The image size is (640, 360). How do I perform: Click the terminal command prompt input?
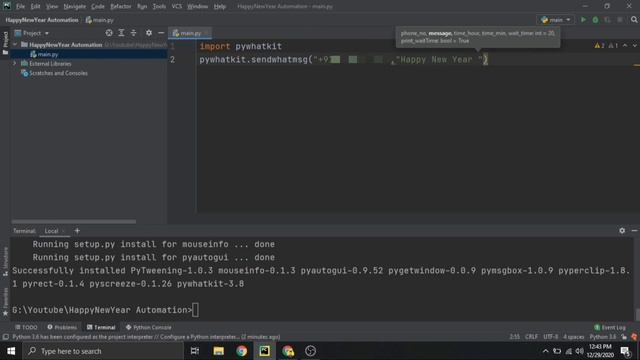point(195,310)
